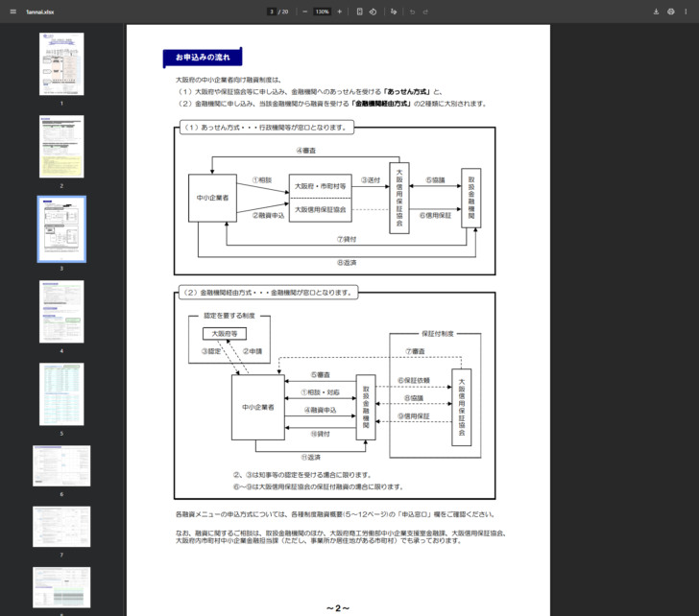Download the PDF file

point(656,12)
